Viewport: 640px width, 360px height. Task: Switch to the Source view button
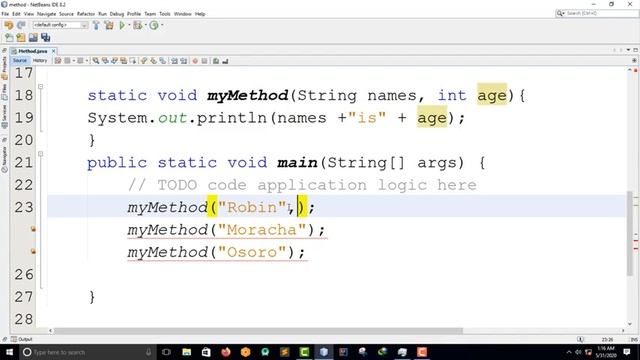(20, 60)
